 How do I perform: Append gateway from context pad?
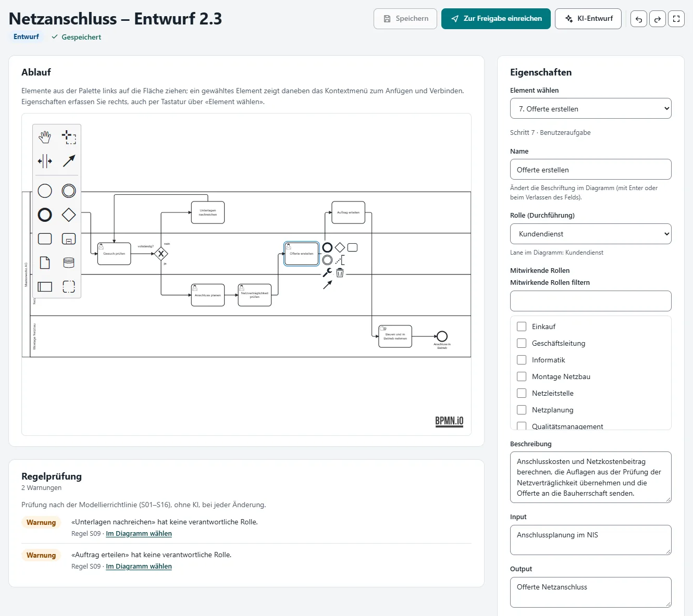click(x=340, y=247)
